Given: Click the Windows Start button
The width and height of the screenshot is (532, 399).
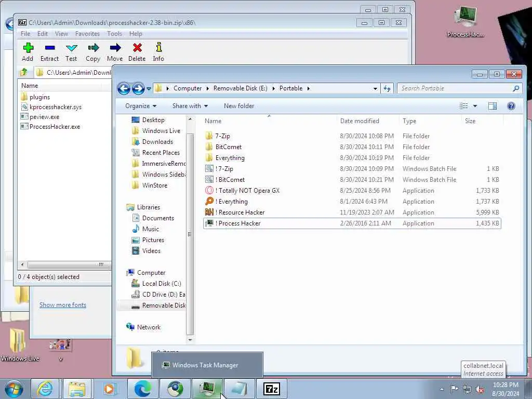Looking at the screenshot, I should 14,389.
